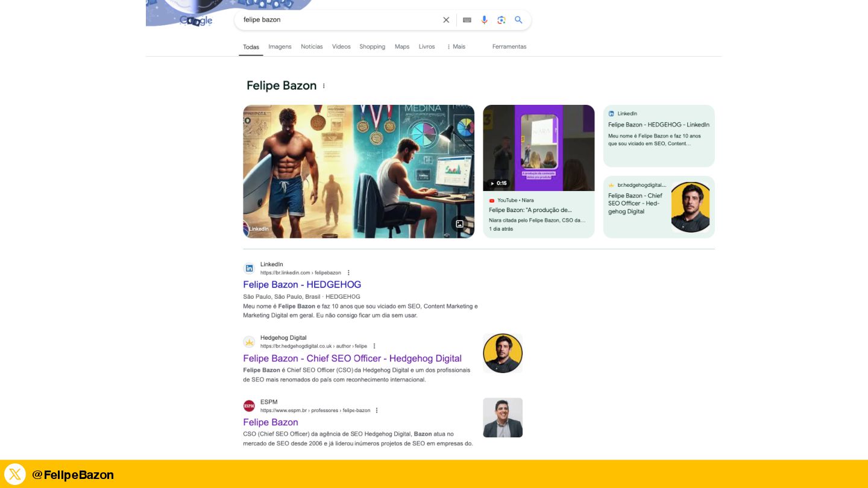Screen dimensions: 868x488
Task: Clear the search box with the X icon
Action: pyautogui.click(x=446, y=20)
